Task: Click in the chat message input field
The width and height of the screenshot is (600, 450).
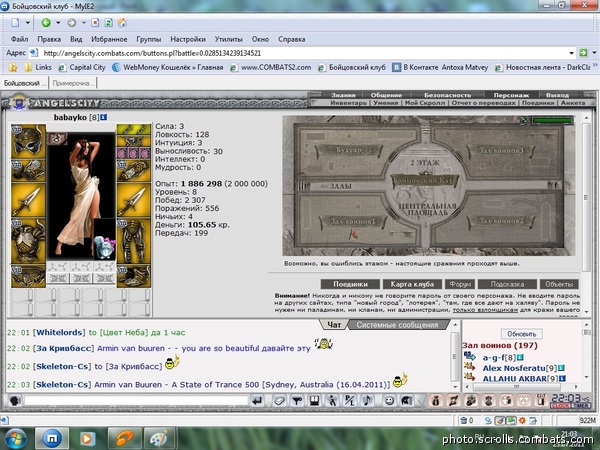Action: tap(136, 401)
